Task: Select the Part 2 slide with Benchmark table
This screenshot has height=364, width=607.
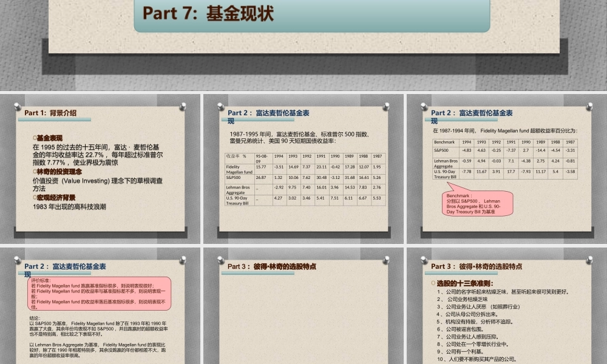Action: coord(507,169)
